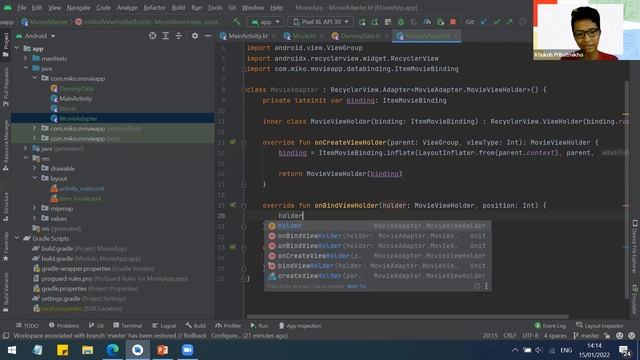Open the TODO tool window
Screen dimensions: 640x360
click(27, 326)
